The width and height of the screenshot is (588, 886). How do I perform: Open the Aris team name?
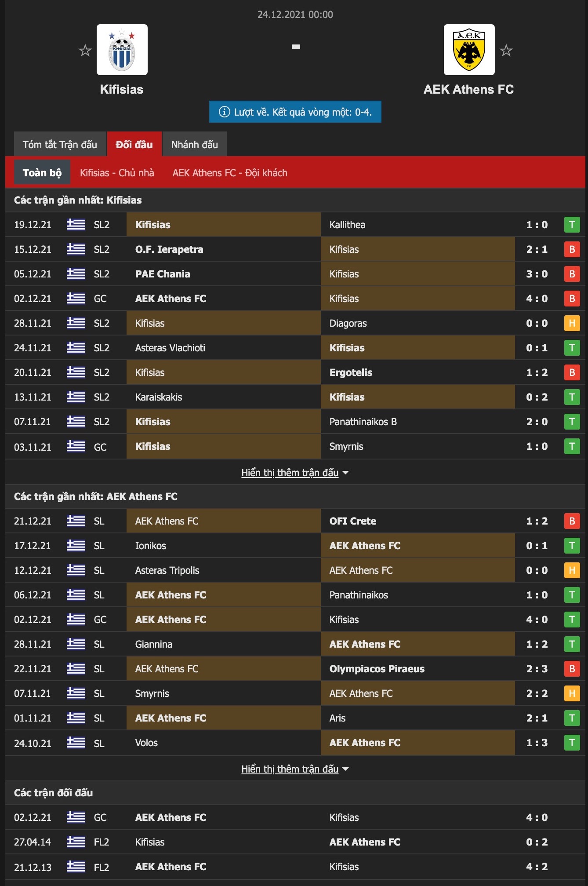(338, 718)
